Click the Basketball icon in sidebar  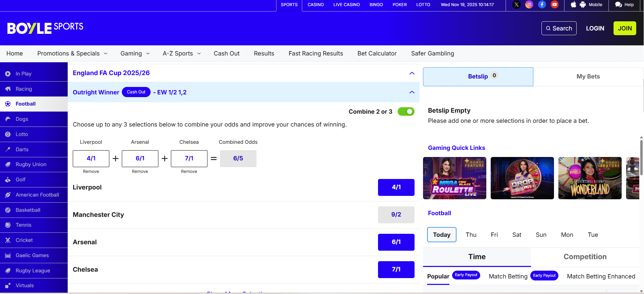(x=8, y=210)
